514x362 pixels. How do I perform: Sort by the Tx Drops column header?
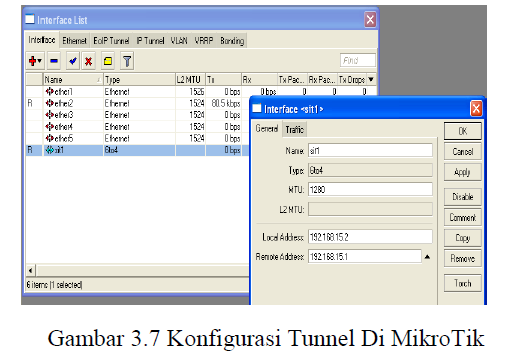click(352, 79)
